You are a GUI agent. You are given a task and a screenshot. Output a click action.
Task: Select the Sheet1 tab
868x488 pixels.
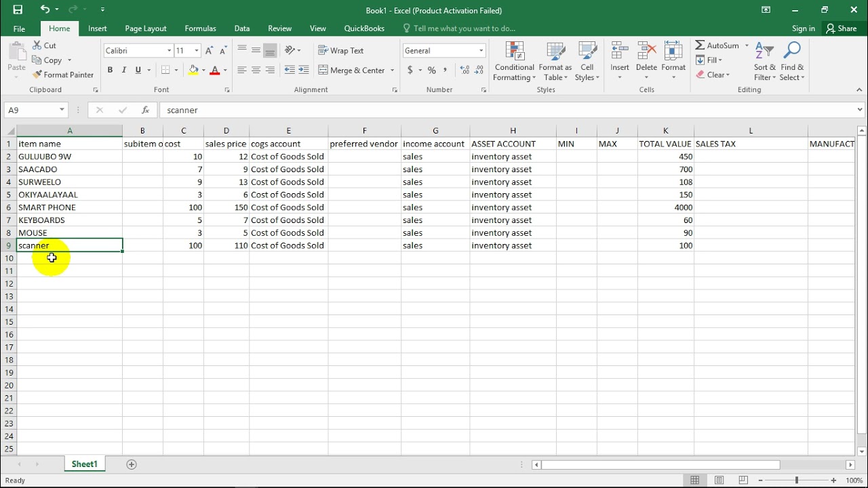click(85, 464)
